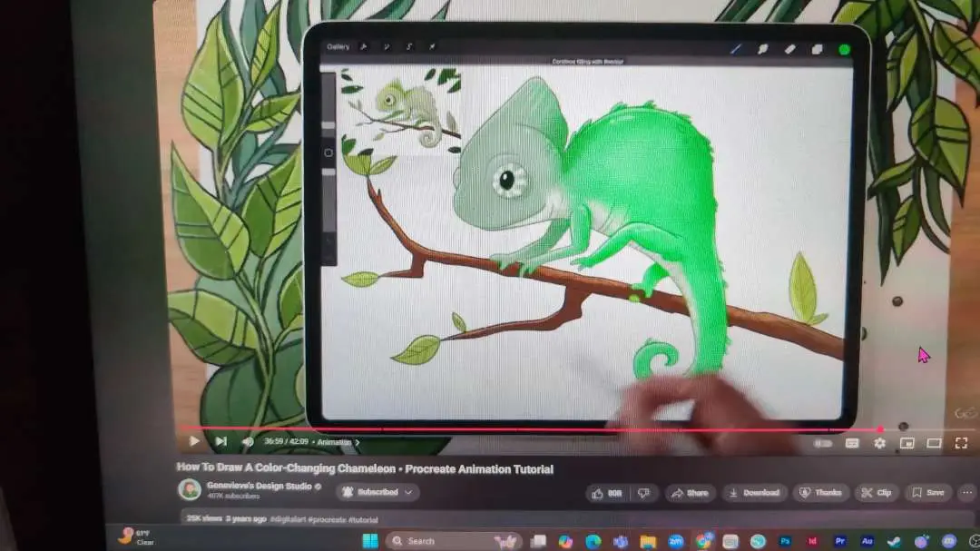Open video settings gear
This screenshot has height=551, width=980.
click(x=879, y=443)
